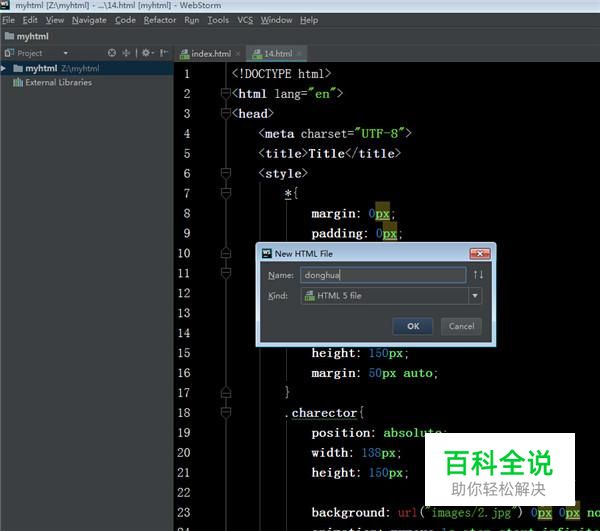
Task: Click the title tag on line 5
Action: (329, 153)
